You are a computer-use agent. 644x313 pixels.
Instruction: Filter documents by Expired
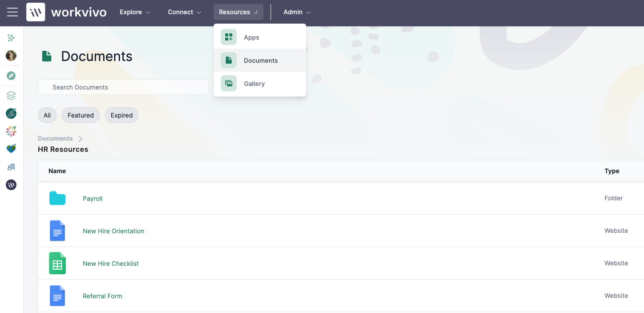(x=122, y=115)
